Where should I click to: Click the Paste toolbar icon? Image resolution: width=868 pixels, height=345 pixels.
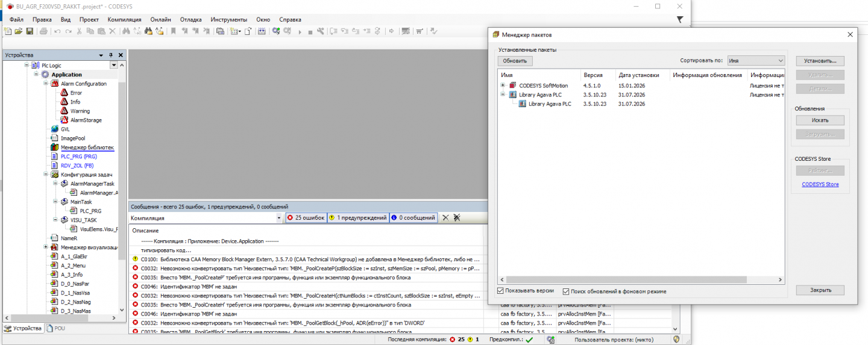(101, 31)
